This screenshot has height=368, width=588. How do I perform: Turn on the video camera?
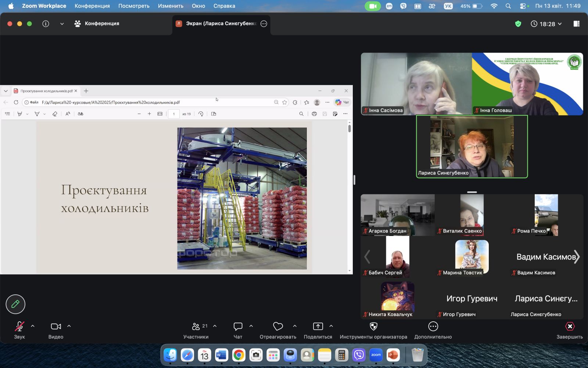tap(56, 326)
